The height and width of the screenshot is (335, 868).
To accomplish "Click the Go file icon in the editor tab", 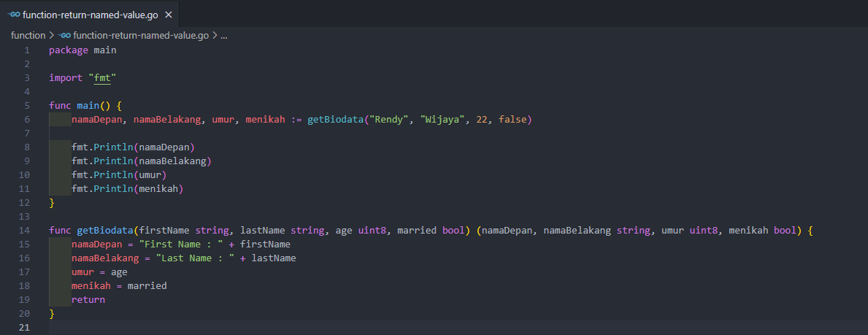I will (x=14, y=15).
